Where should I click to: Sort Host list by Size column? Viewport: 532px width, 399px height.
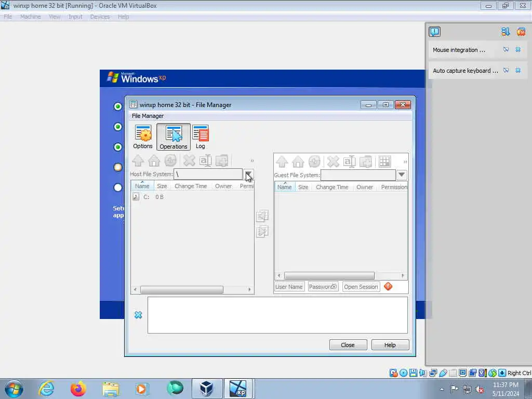pos(162,186)
